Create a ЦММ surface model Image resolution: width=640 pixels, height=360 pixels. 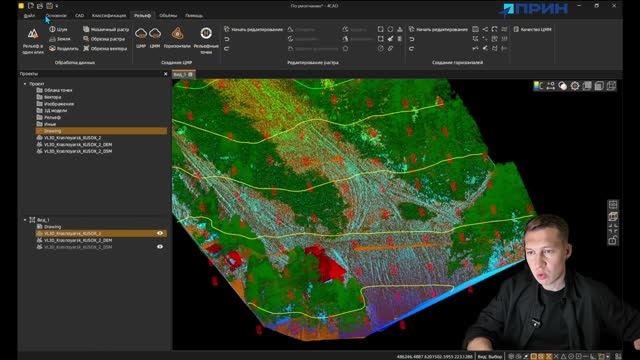point(155,38)
